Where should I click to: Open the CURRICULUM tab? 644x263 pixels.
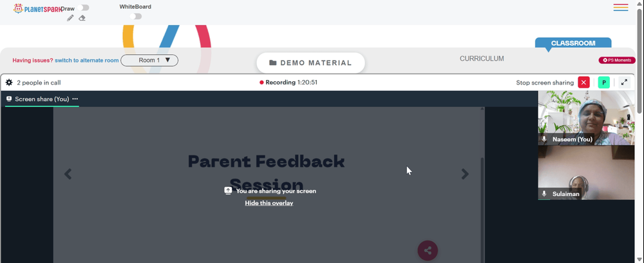(482, 59)
